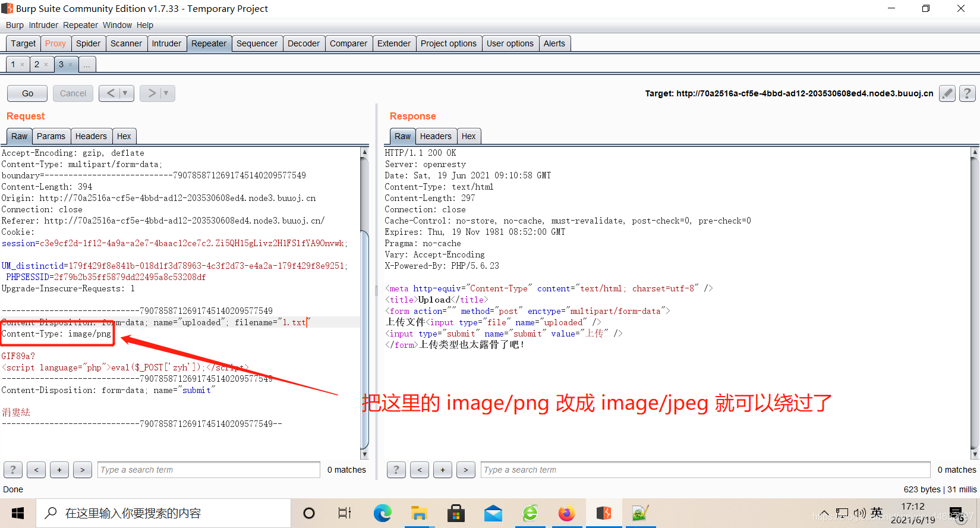Screen dimensions: 980x528
Task: Open the Burp menu
Action: pyautogui.click(x=15, y=25)
